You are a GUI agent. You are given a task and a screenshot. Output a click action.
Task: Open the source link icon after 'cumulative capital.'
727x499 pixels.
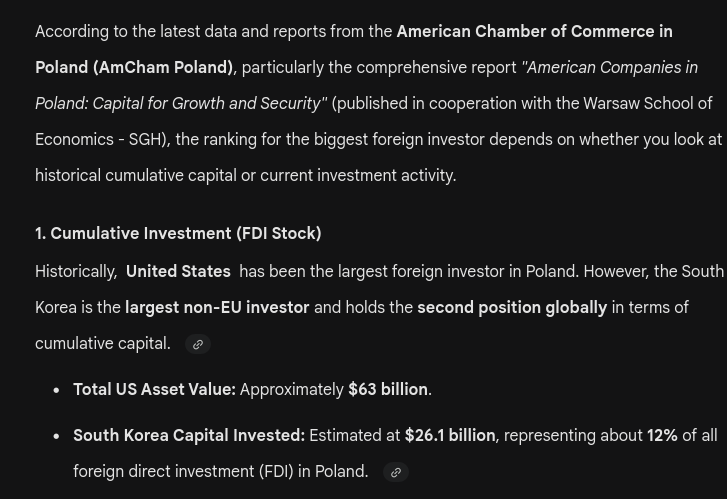pyautogui.click(x=198, y=345)
